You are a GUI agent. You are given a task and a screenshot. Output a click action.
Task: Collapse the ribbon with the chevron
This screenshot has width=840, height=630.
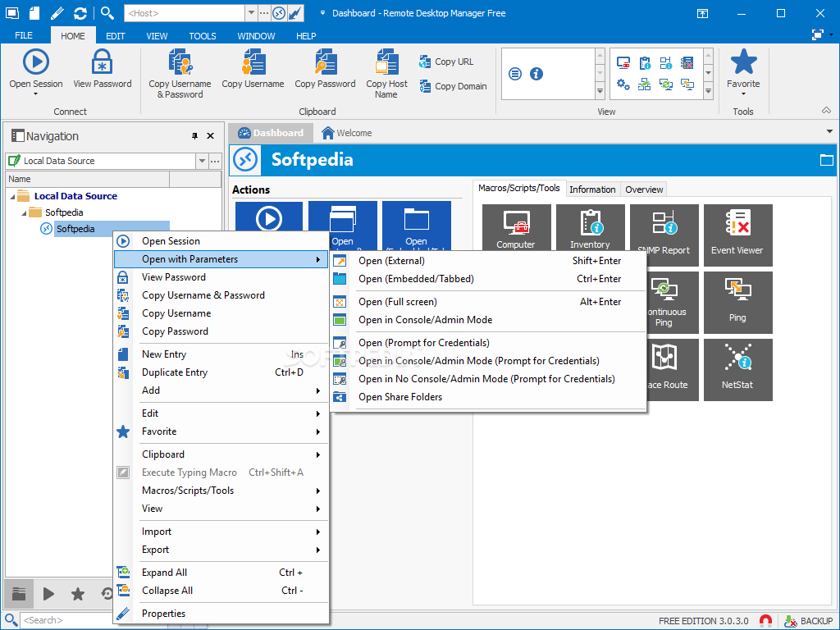click(827, 111)
